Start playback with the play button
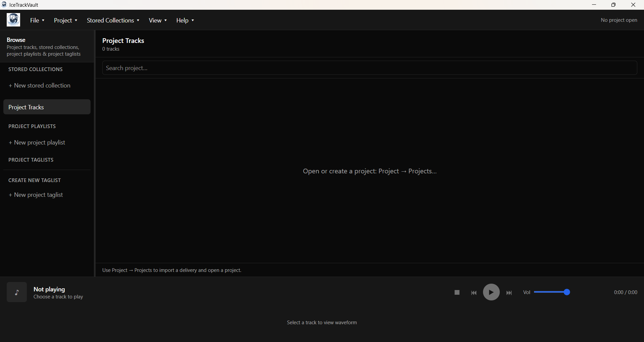Screen dimensions: 644x342 pyautogui.click(x=491, y=292)
